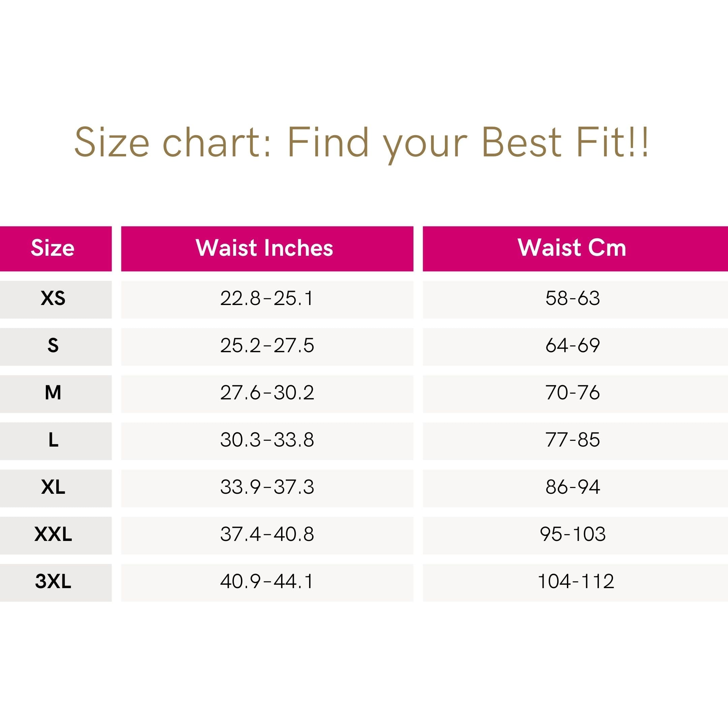Select the 40.9-44.1 waist inches cell
Image resolution: width=728 pixels, height=728 pixels.
click(x=267, y=581)
